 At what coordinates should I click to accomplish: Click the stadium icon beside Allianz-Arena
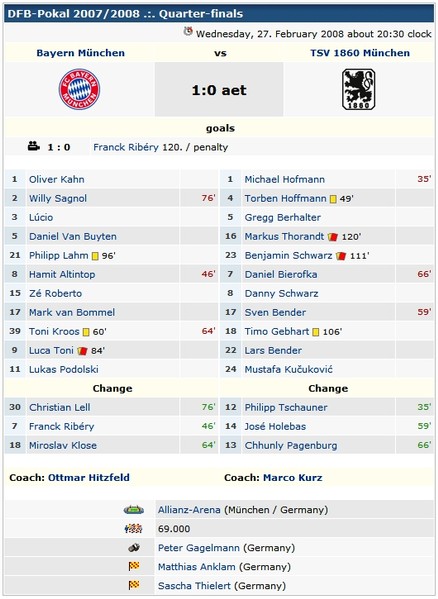click(134, 510)
